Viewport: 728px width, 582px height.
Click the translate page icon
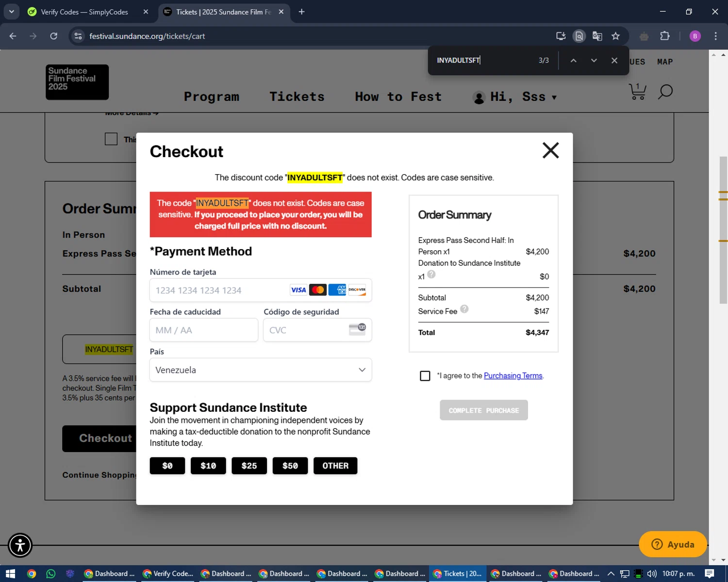click(597, 36)
